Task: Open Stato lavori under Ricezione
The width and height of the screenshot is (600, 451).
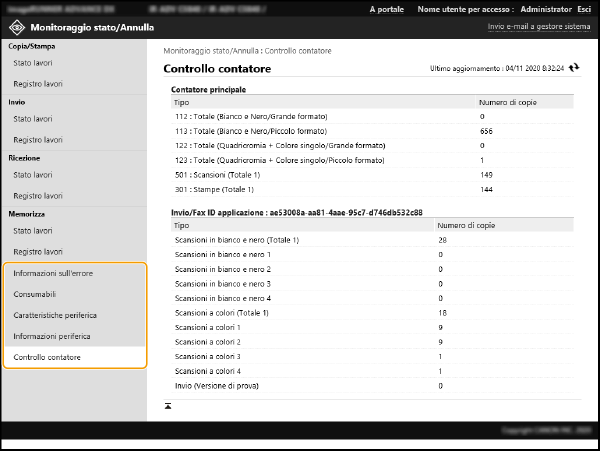Action: click(x=32, y=175)
